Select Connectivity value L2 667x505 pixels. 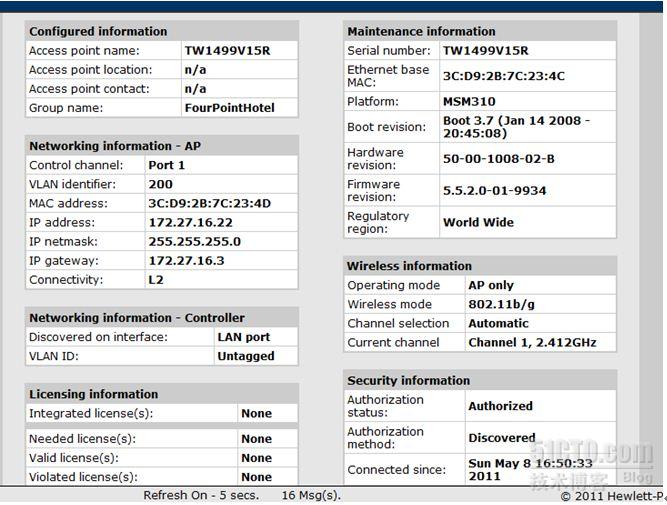click(156, 280)
